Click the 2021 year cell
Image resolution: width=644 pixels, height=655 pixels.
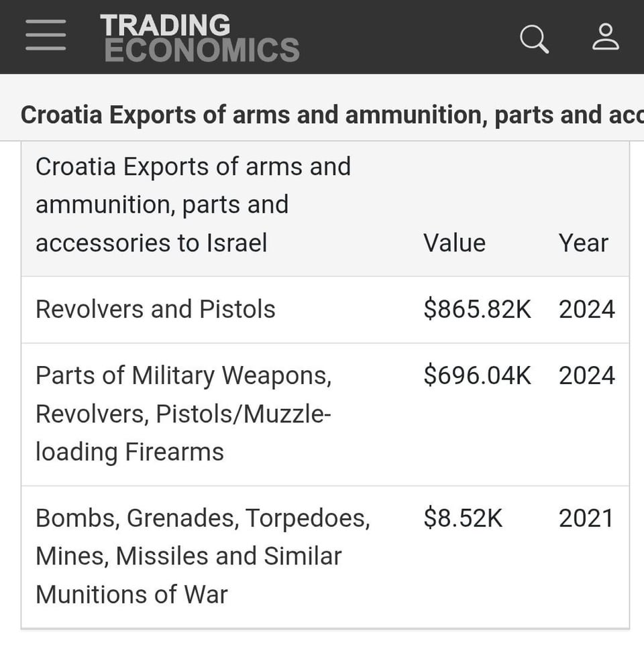pyautogui.click(x=586, y=518)
